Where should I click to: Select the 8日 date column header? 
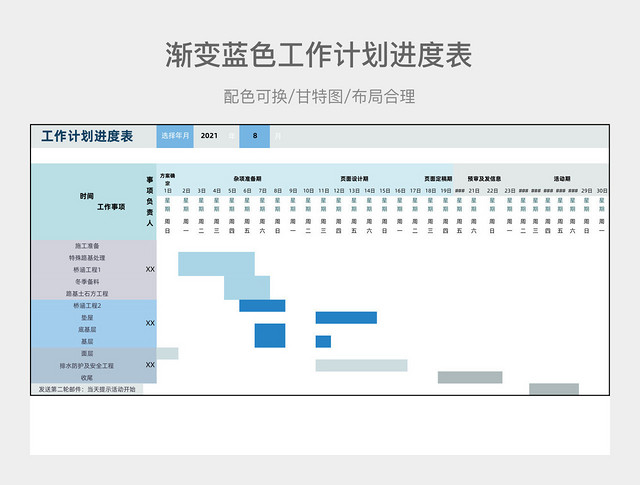click(278, 191)
